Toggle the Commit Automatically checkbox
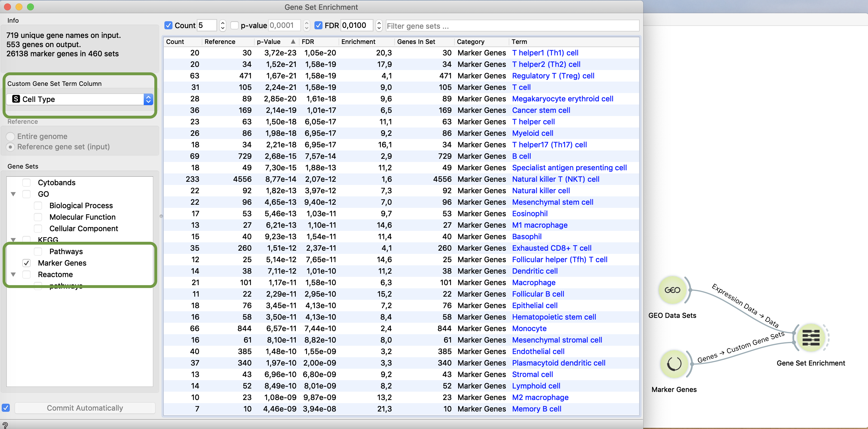868x429 pixels. click(x=6, y=408)
